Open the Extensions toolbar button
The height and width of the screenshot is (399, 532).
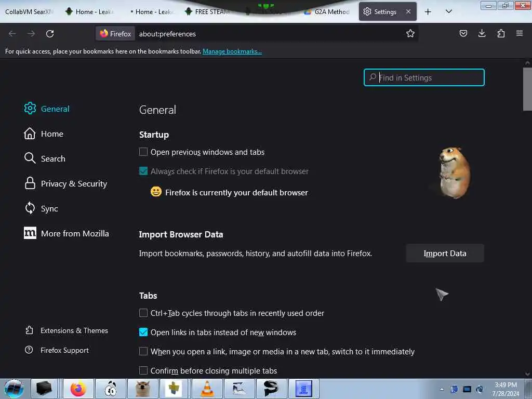(501, 33)
